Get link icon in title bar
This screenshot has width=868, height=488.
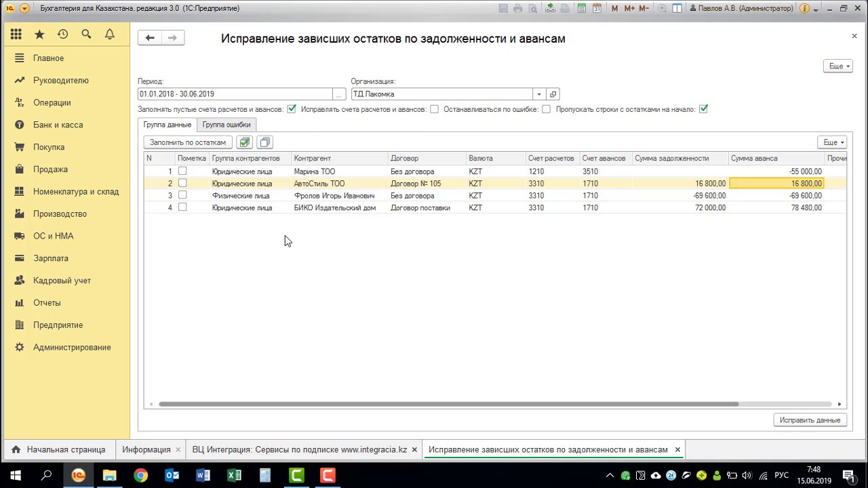pyautogui.click(x=551, y=8)
